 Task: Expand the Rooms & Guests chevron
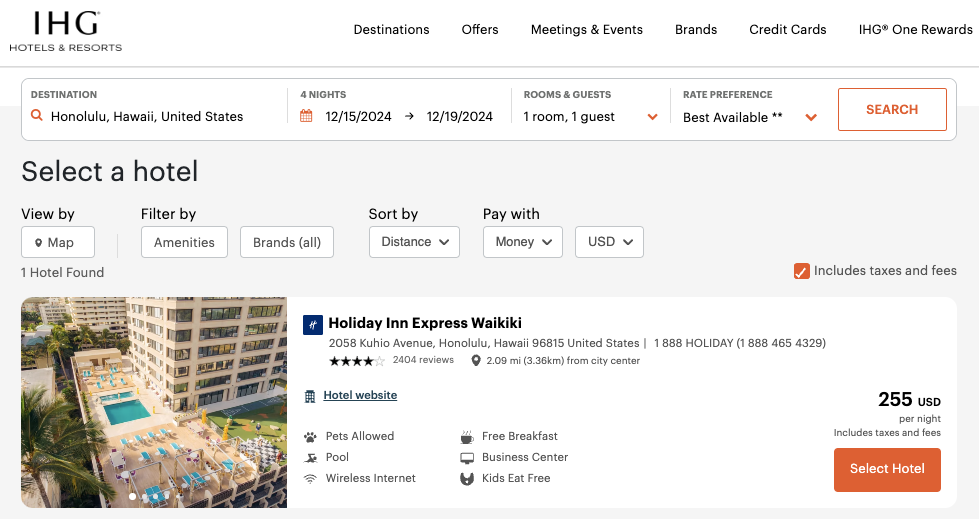652,117
